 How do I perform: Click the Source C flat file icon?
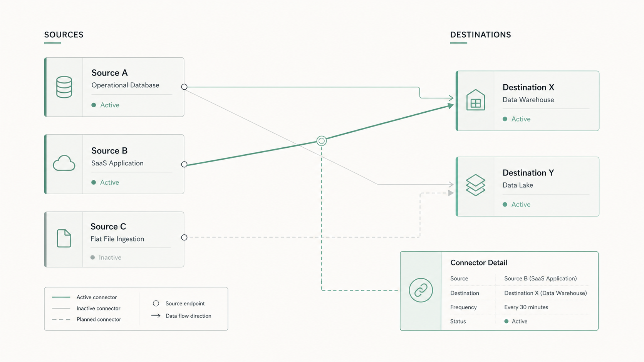(64, 238)
